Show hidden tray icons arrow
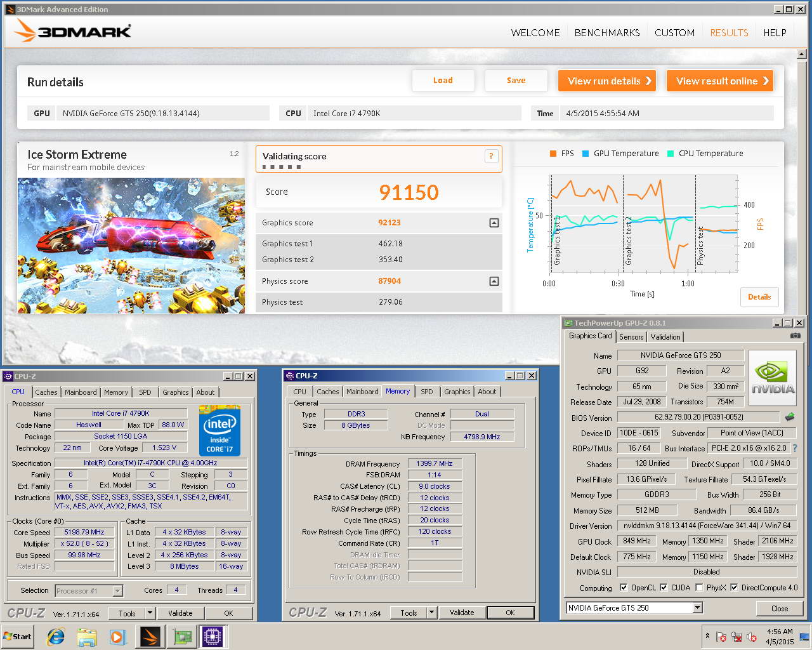 pyautogui.click(x=707, y=636)
